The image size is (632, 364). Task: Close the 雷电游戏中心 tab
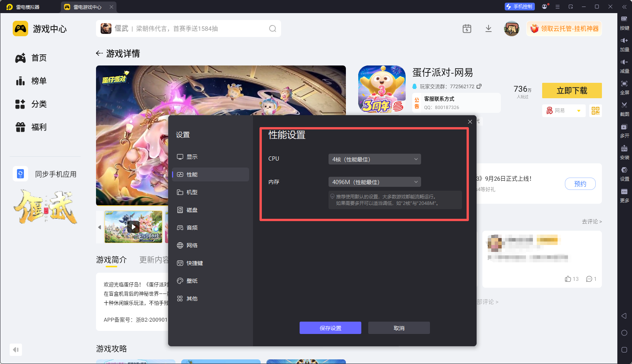(x=111, y=7)
